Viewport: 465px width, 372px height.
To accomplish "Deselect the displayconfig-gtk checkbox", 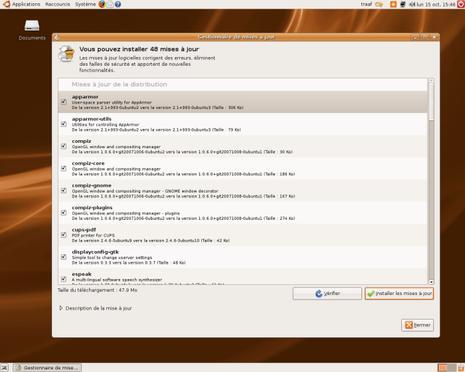I will pos(64,257).
